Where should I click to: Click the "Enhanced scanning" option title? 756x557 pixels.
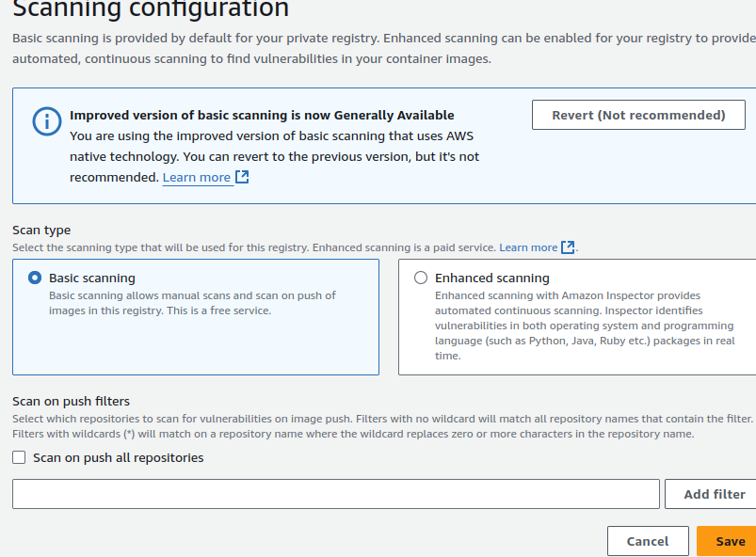[491, 278]
